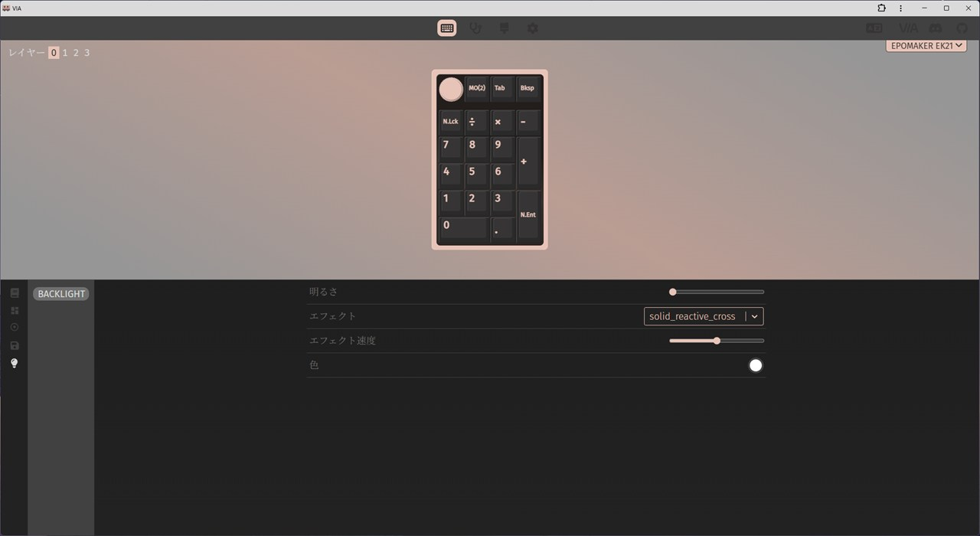This screenshot has height=536, width=980.
Task: Click the Configure keyboard icon
Action: pos(447,28)
